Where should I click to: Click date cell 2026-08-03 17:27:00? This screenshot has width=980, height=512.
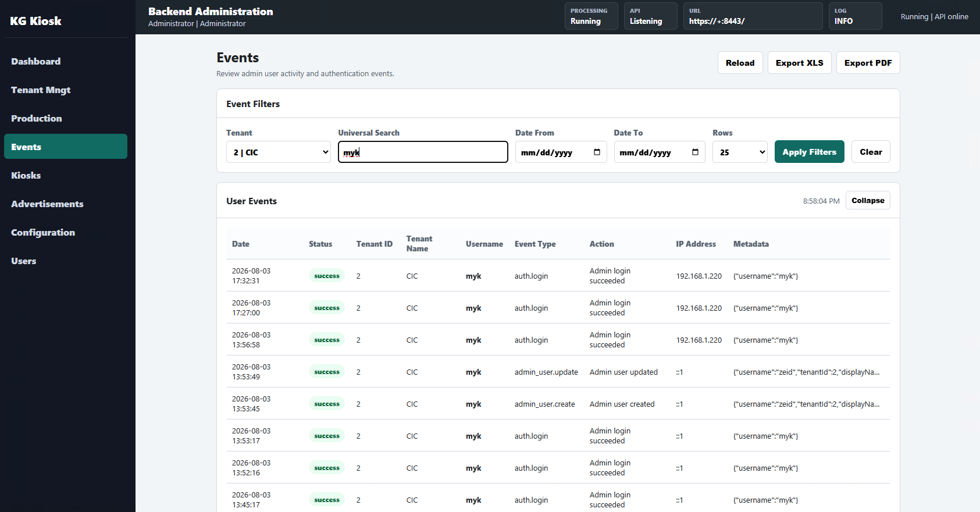[251, 308]
